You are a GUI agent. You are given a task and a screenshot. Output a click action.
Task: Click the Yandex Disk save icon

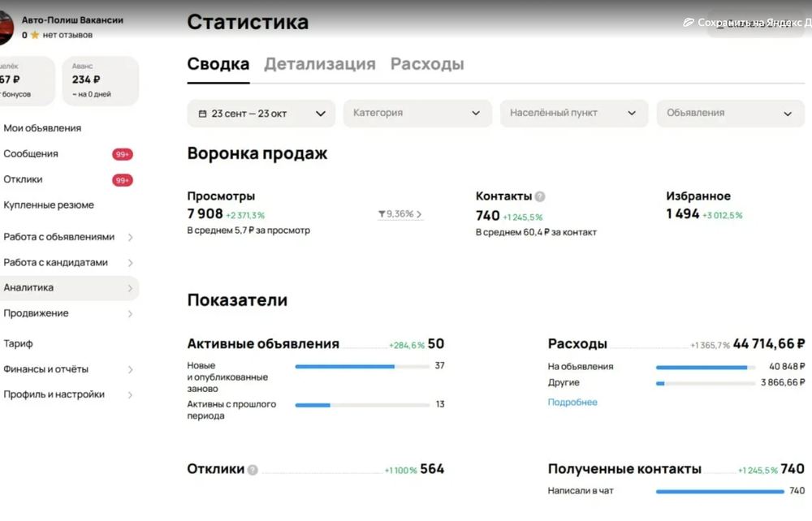689,22
